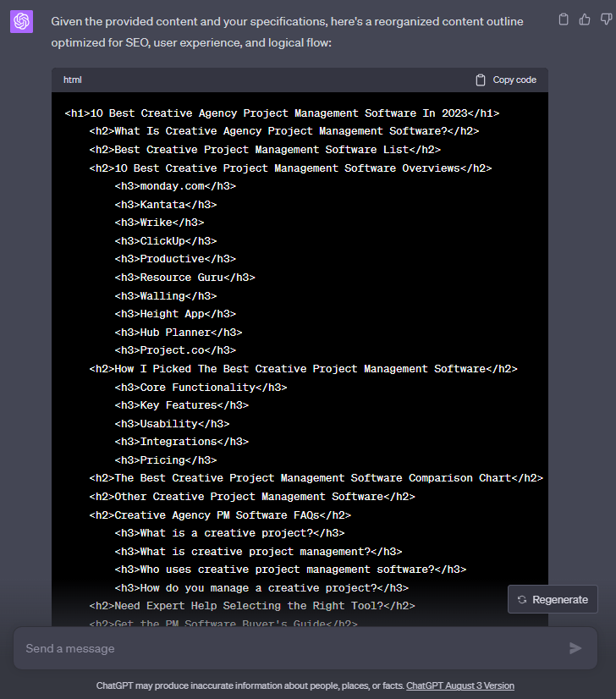
Task: Click the ClickUp h3 line
Action: 166,241
